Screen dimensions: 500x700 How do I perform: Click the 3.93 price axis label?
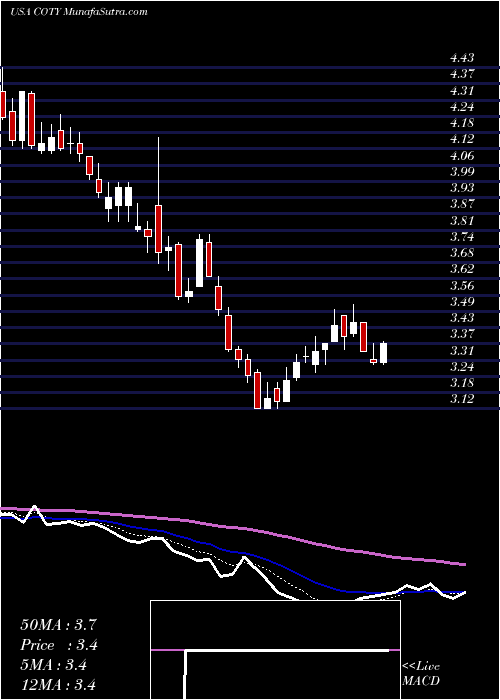pos(462,188)
